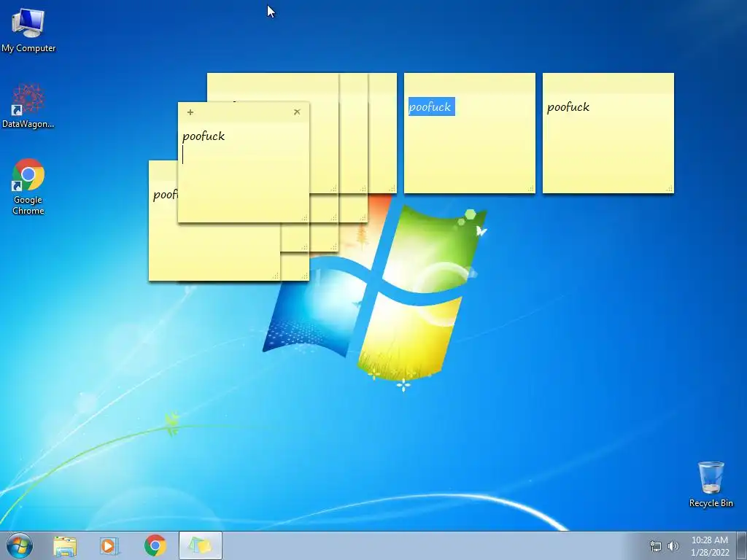Open the My Computer desktop icon
This screenshot has width=747, height=560.
(28, 29)
